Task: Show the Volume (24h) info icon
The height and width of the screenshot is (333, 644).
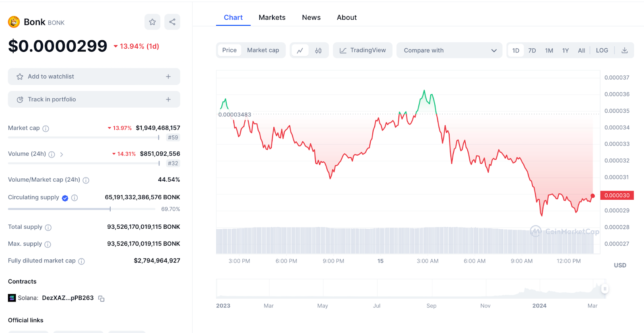Action: 52,154
